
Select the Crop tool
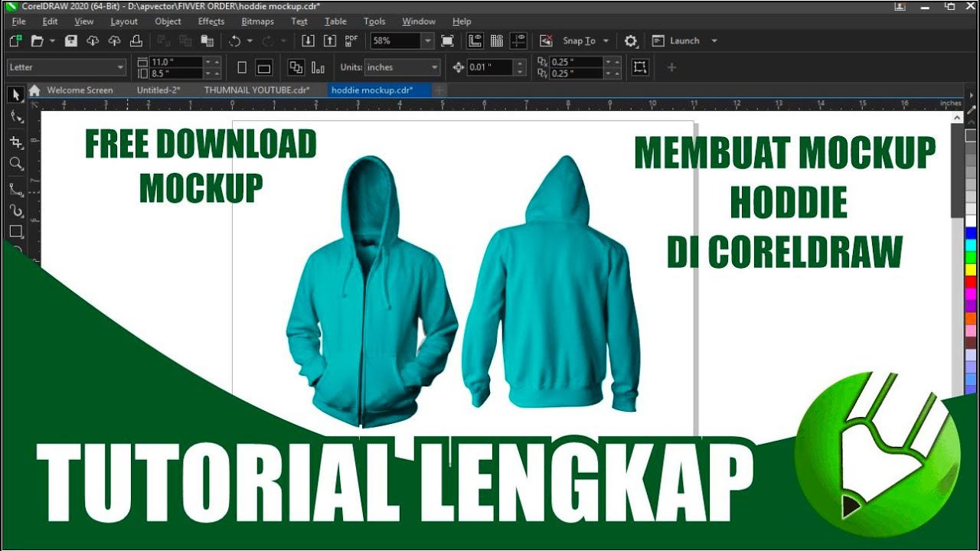(x=15, y=142)
